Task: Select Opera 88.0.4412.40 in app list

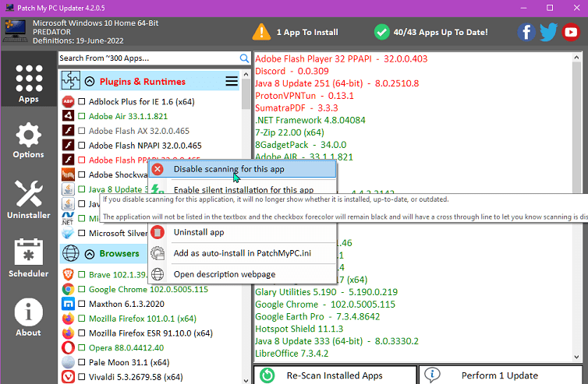Action: 126,347
